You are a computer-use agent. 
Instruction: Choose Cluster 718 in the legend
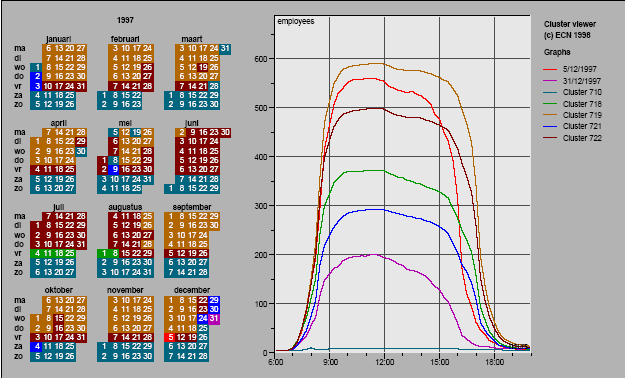(572, 104)
